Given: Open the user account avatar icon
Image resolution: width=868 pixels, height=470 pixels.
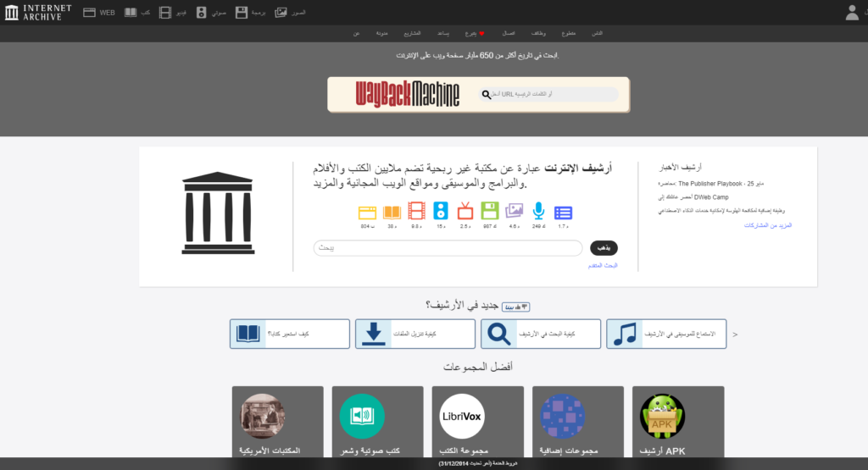Looking at the screenshot, I should click(852, 12).
